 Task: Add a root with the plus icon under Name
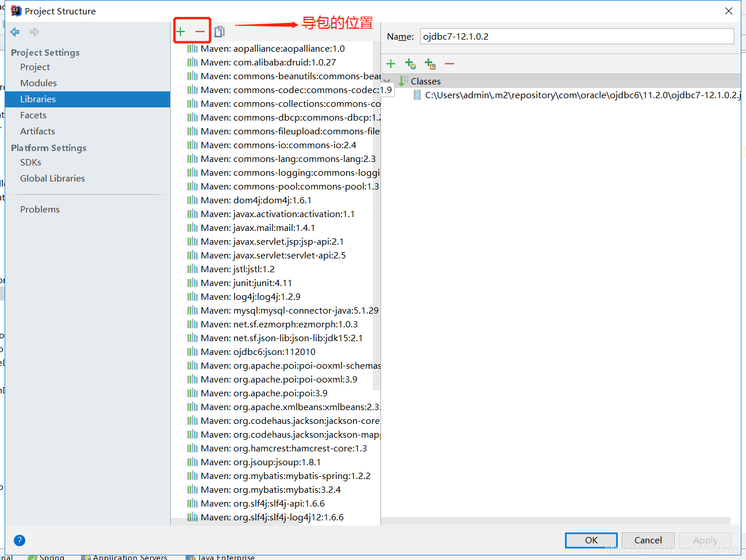click(x=391, y=64)
